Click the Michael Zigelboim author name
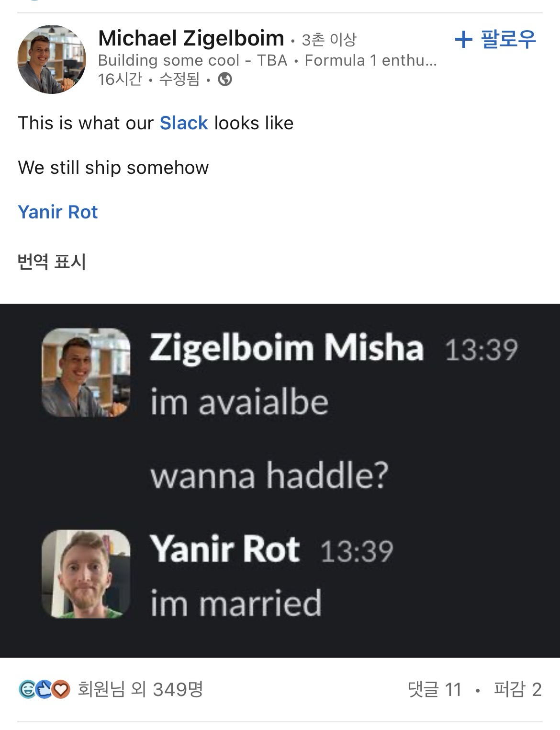Screen dimensions: 560x730 point(191,38)
